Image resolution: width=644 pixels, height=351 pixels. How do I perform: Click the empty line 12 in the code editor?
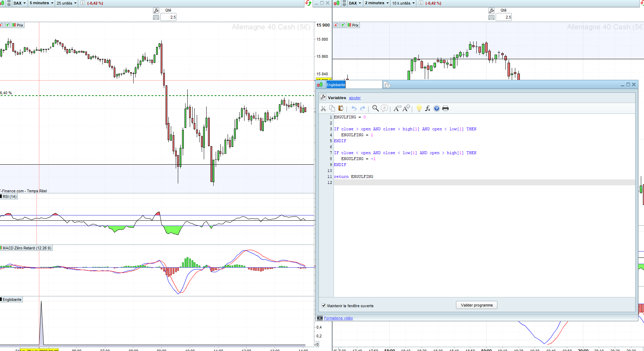pyautogui.click(x=484, y=183)
